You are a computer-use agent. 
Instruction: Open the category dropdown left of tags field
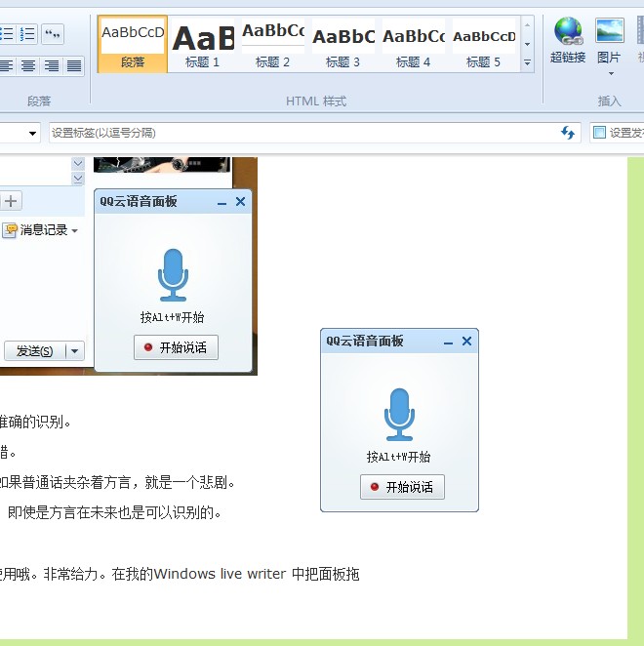[x=33, y=133]
